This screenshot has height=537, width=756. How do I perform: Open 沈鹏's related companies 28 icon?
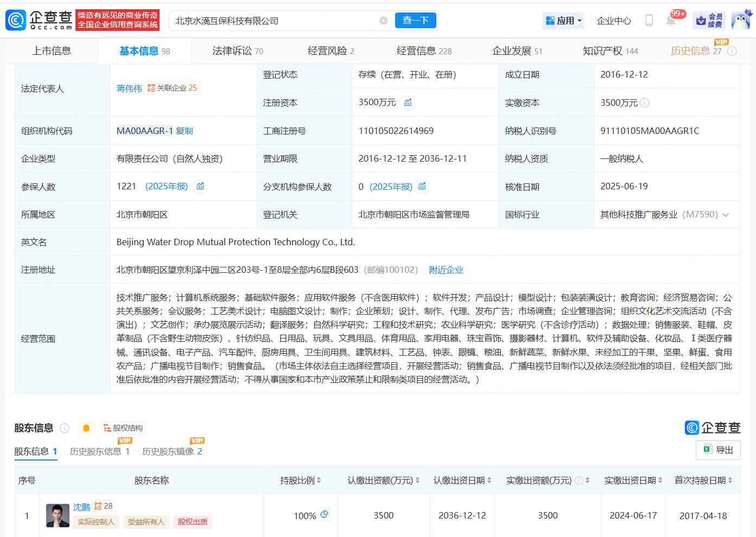(x=103, y=506)
